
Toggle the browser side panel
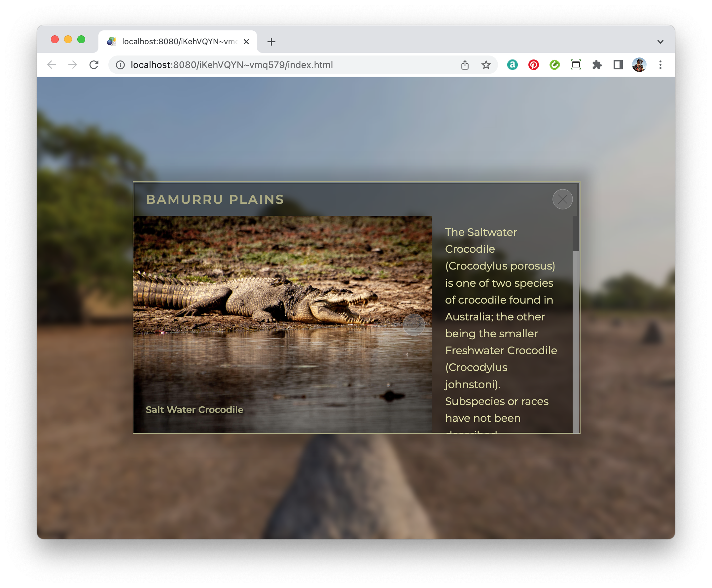click(x=618, y=65)
